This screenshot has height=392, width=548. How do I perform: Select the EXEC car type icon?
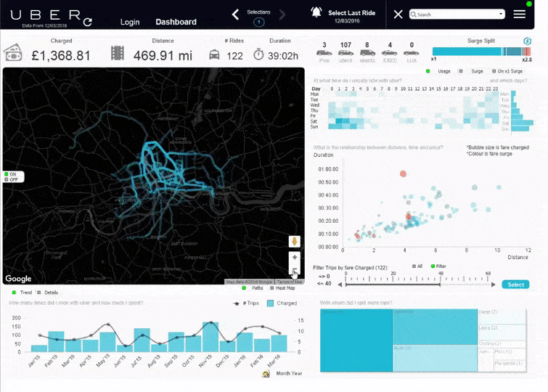coord(389,53)
